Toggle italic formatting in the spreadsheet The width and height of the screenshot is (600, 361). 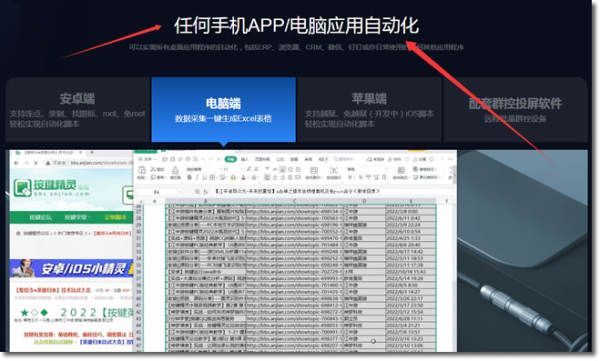(197, 177)
